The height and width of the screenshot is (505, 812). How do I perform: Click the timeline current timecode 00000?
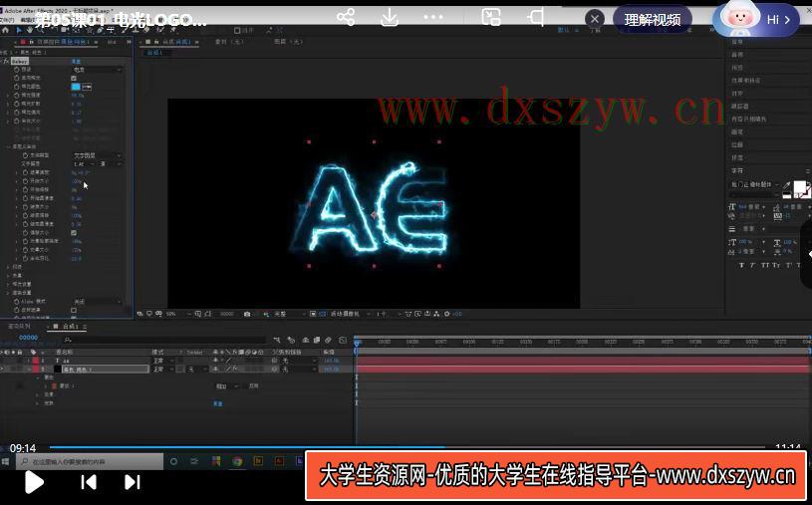pos(28,338)
